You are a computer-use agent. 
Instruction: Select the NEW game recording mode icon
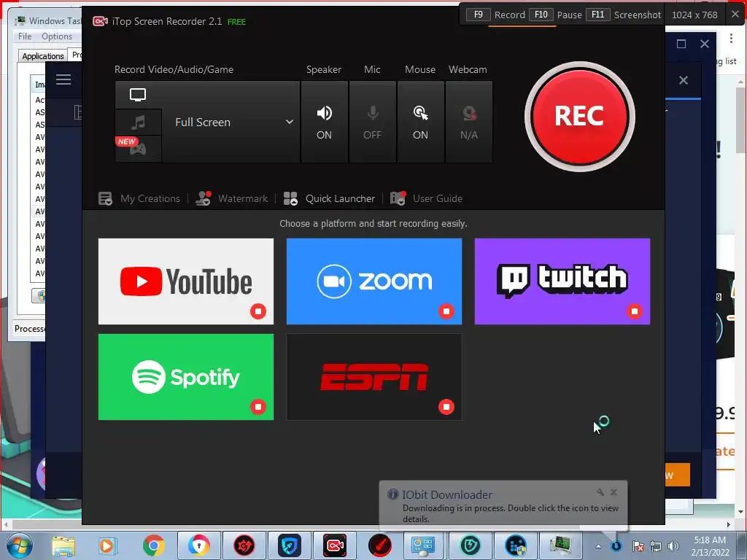click(138, 149)
